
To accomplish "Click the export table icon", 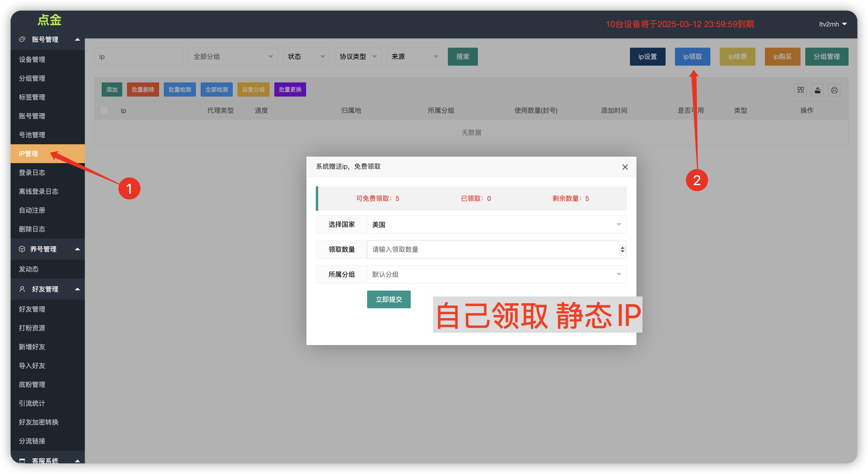I will (817, 90).
